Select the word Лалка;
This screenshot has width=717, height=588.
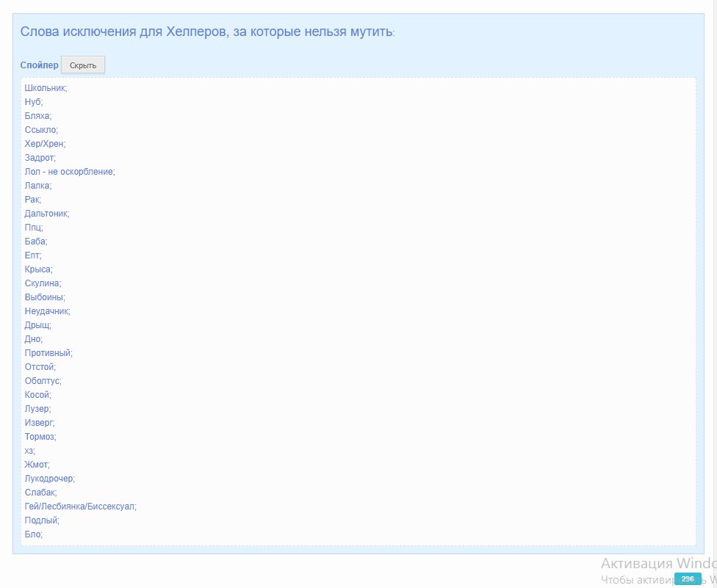[38, 186]
